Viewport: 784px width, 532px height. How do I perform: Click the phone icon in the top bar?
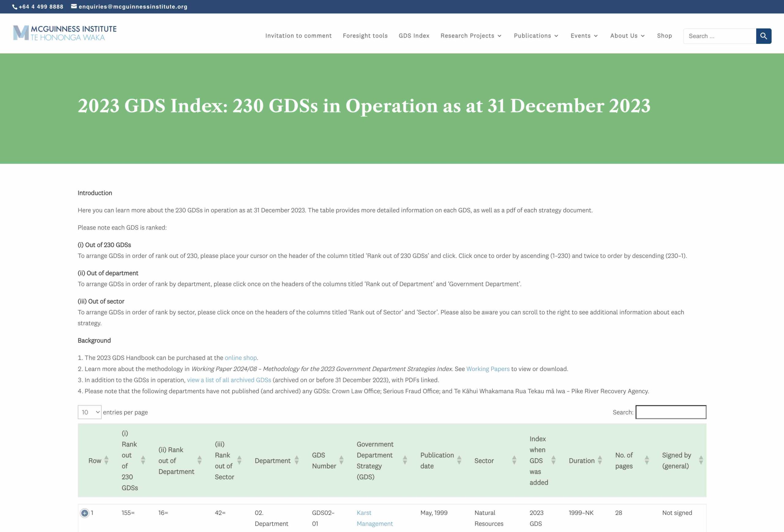click(x=14, y=6)
